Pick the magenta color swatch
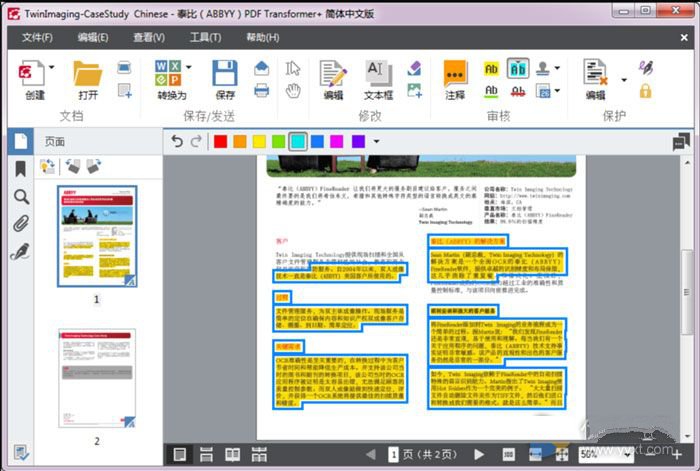Screen dimensions: 700x471 click(337, 142)
